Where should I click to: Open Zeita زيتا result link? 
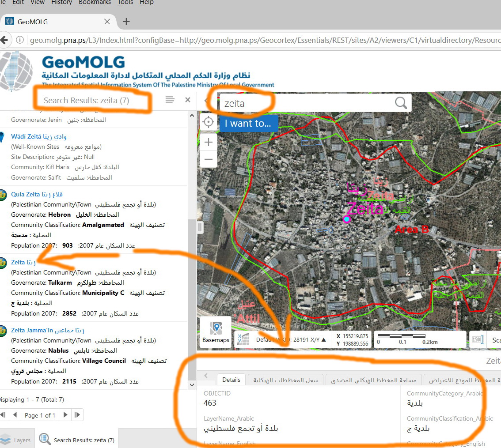[x=23, y=262]
